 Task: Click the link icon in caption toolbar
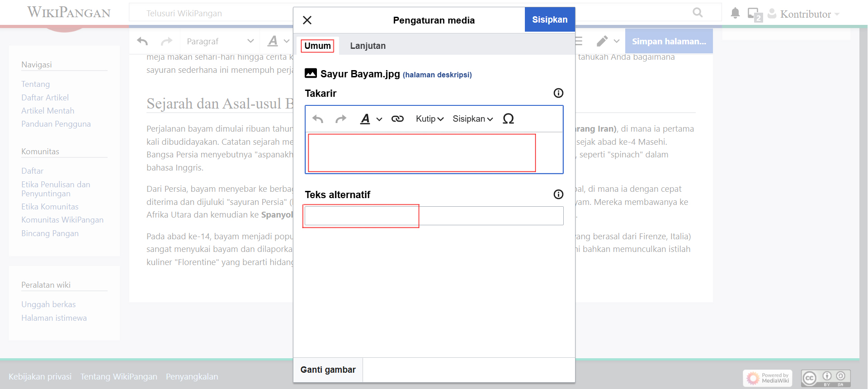[x=397, y=119]
